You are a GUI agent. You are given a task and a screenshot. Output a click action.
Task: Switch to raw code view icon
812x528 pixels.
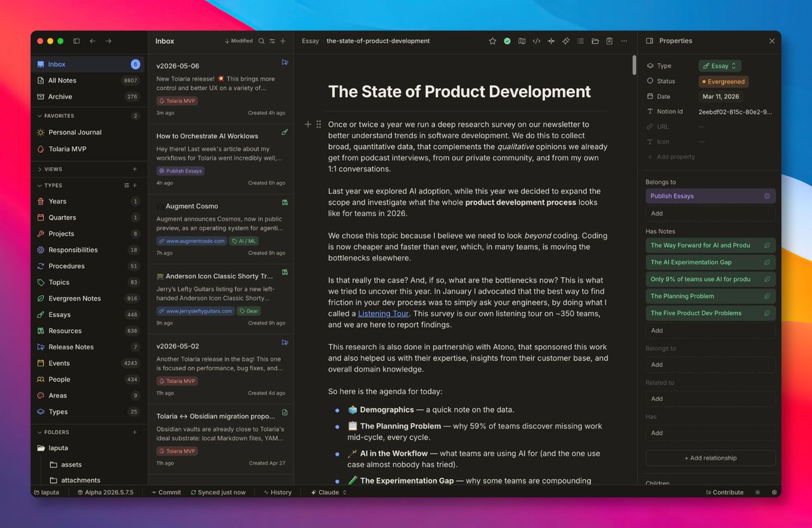[537, 41]
